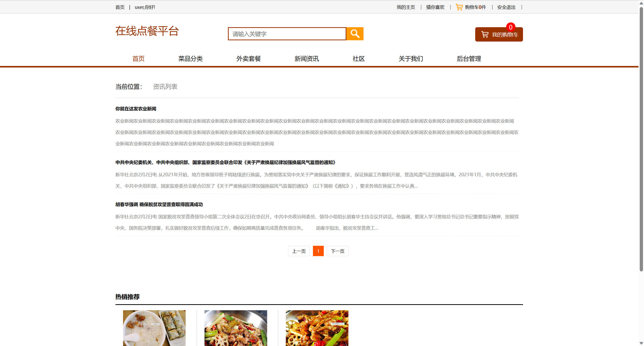The width and height of the screenshot is (644, 346).
Task: Open the 社区 tab
Action: (358, 59)
